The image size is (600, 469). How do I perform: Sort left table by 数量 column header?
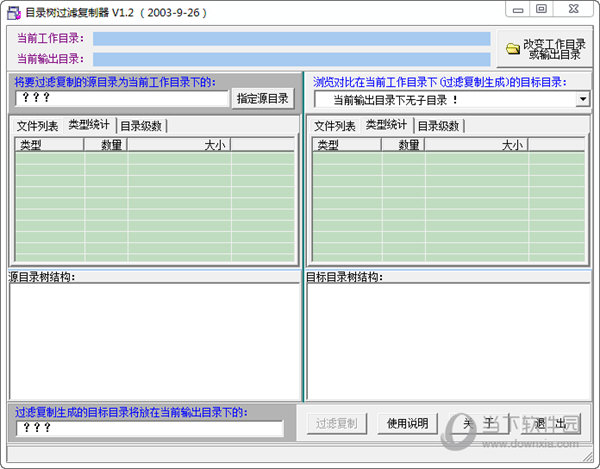[106, 145]
